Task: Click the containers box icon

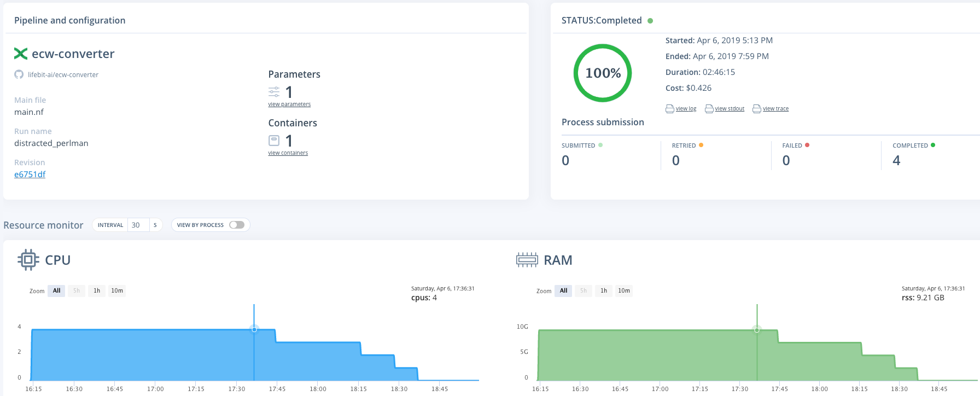Action: tap(274, 141)
